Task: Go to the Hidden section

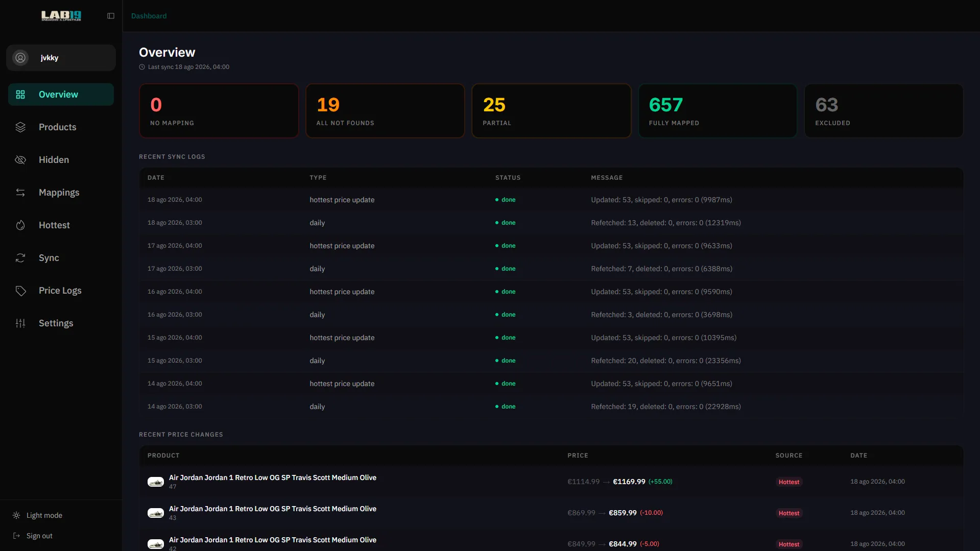Action: (61, 160)
